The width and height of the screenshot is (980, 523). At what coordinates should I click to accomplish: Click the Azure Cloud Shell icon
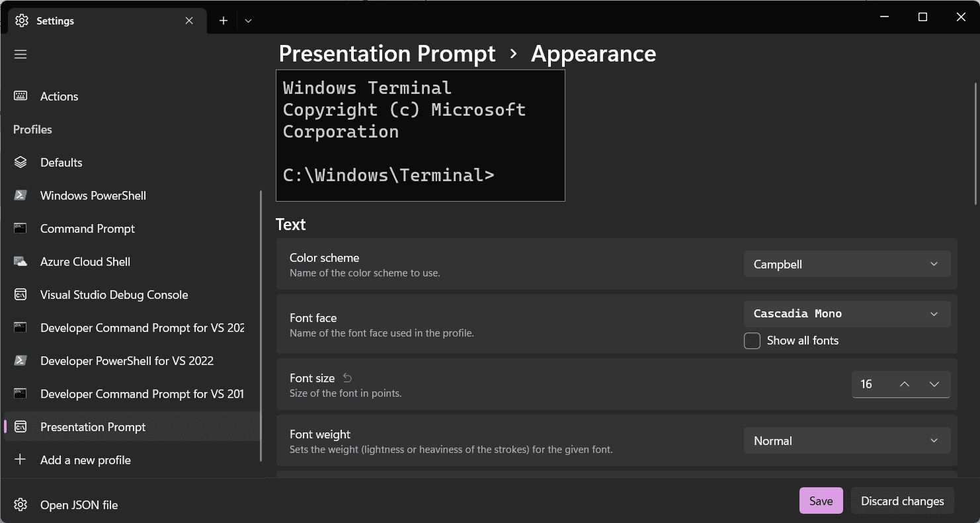(20, 262)
